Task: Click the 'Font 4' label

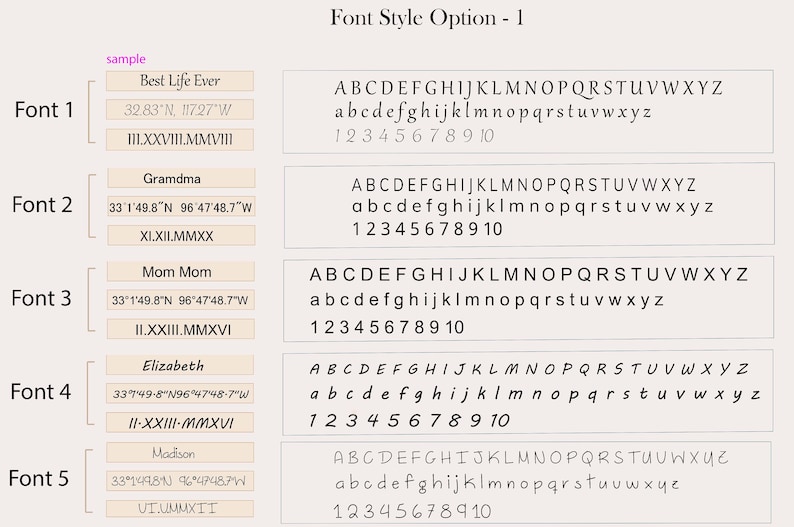Action: pos(41,392)
